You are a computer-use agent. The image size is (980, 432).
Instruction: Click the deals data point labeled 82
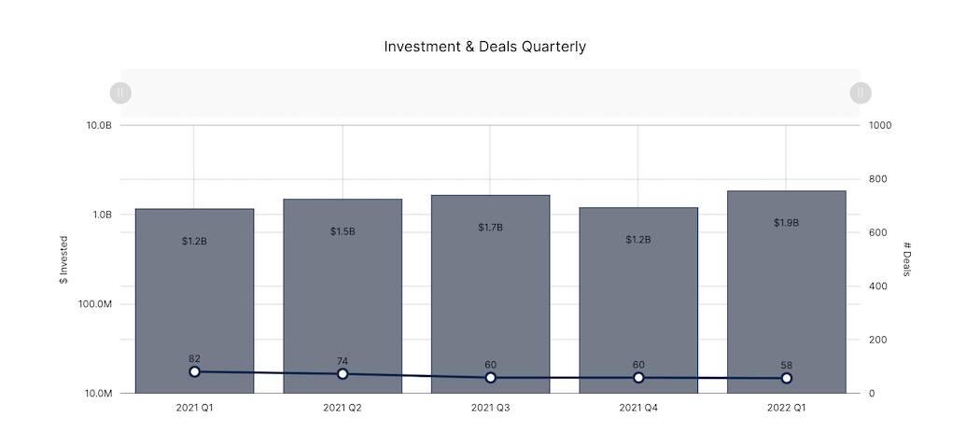pos(194,371)
